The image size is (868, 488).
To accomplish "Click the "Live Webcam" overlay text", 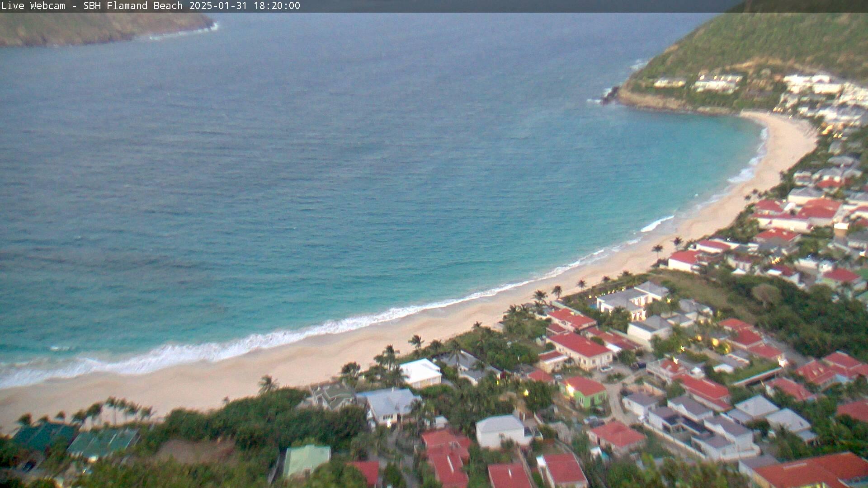I will click(x=33, y=6).
